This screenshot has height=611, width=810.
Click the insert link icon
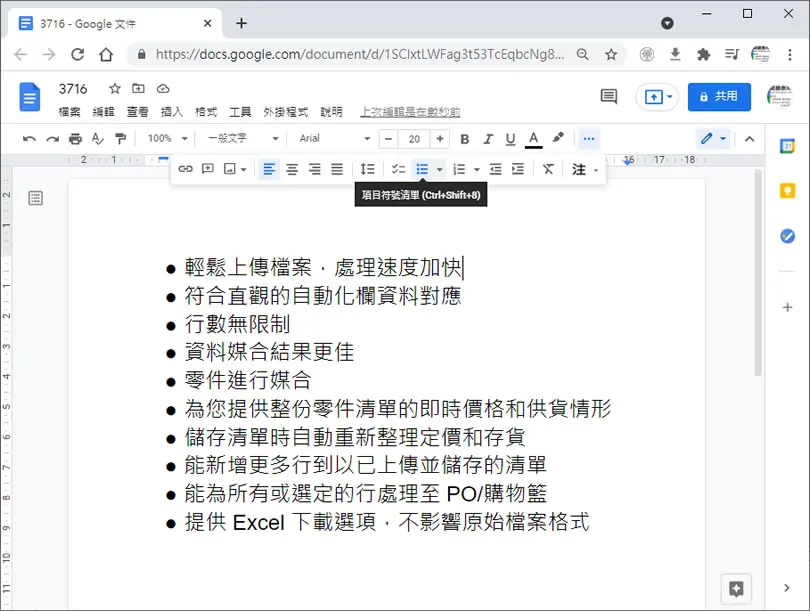coord(185,169)
